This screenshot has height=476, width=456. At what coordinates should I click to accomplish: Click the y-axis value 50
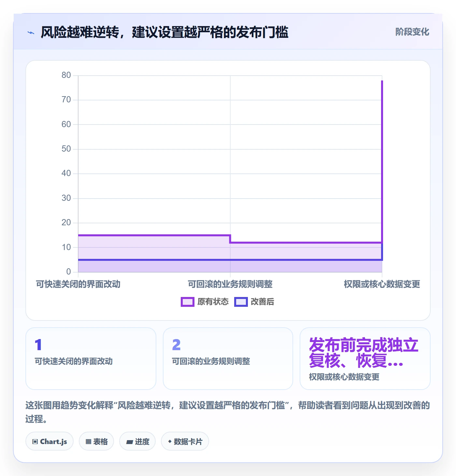(66, 149)
